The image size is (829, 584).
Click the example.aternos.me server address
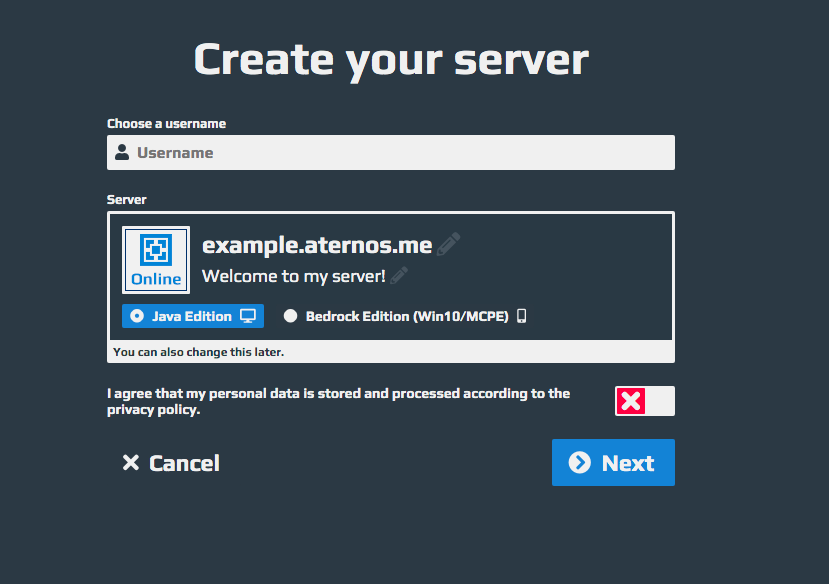(x=317, y=245)
